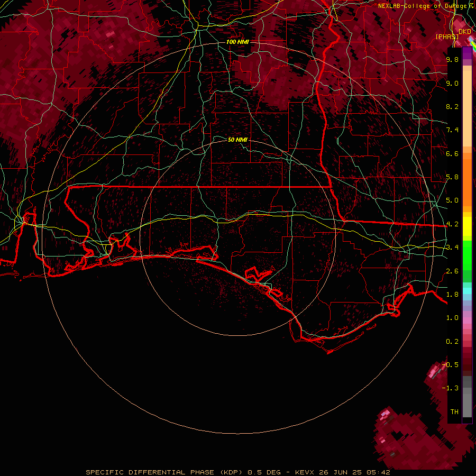Click the 50 NMI range ring label

coord(237,140)
